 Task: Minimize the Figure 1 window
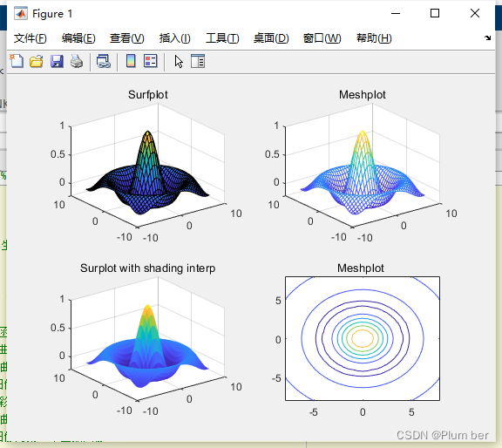point(396,13)
